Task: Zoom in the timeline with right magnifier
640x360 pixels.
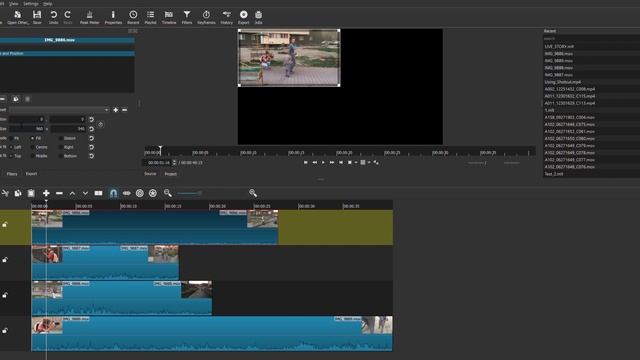Action: (253, 193)
